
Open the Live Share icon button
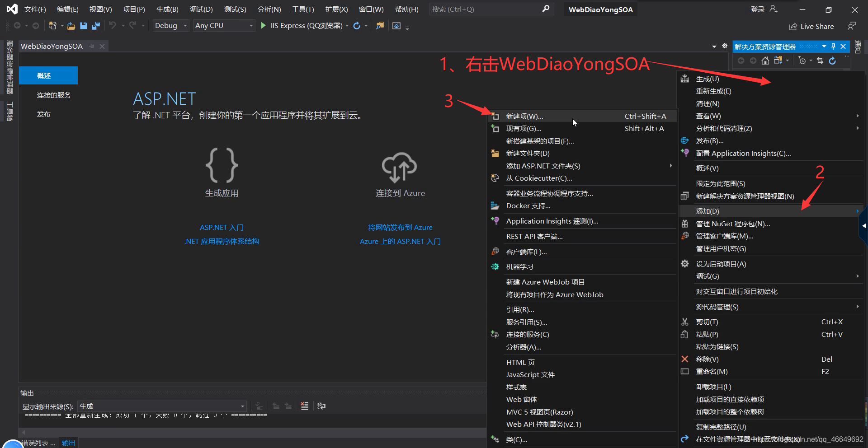[x=793, y=27]
